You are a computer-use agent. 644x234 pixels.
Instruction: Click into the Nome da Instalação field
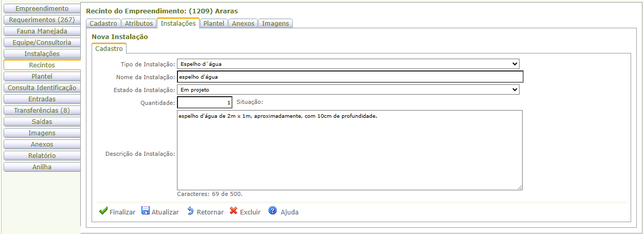350,77
